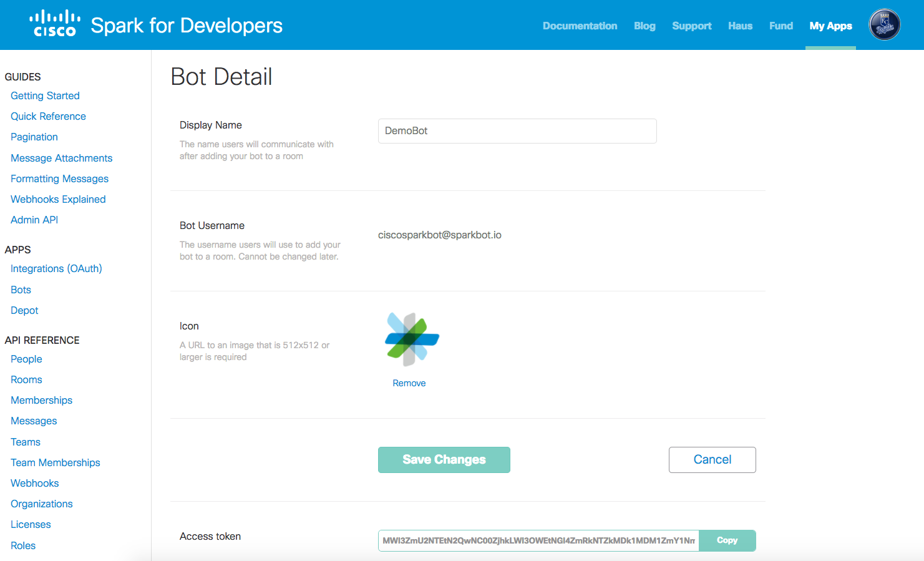The width and height of the screenshot is (924, 561).
Task: Open Message Attachments guide
Action: (x=61, y=158)
